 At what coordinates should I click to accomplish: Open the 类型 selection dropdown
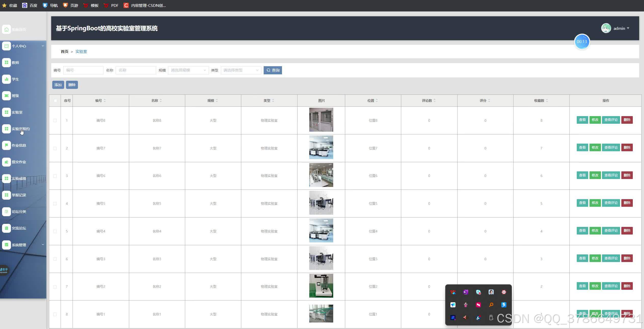click(x=241, y=70)
